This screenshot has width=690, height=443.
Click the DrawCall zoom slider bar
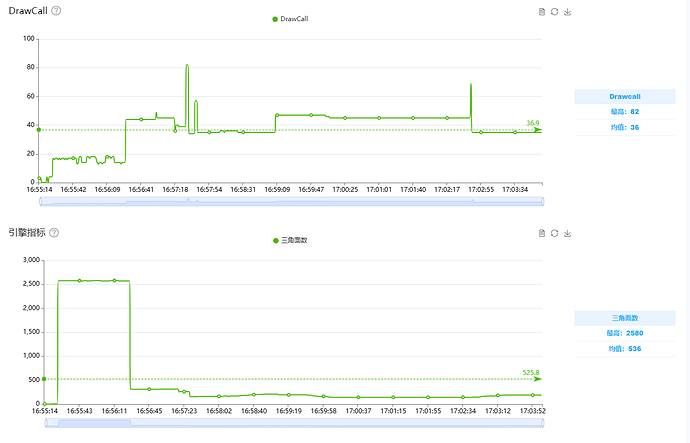[291, 201]
